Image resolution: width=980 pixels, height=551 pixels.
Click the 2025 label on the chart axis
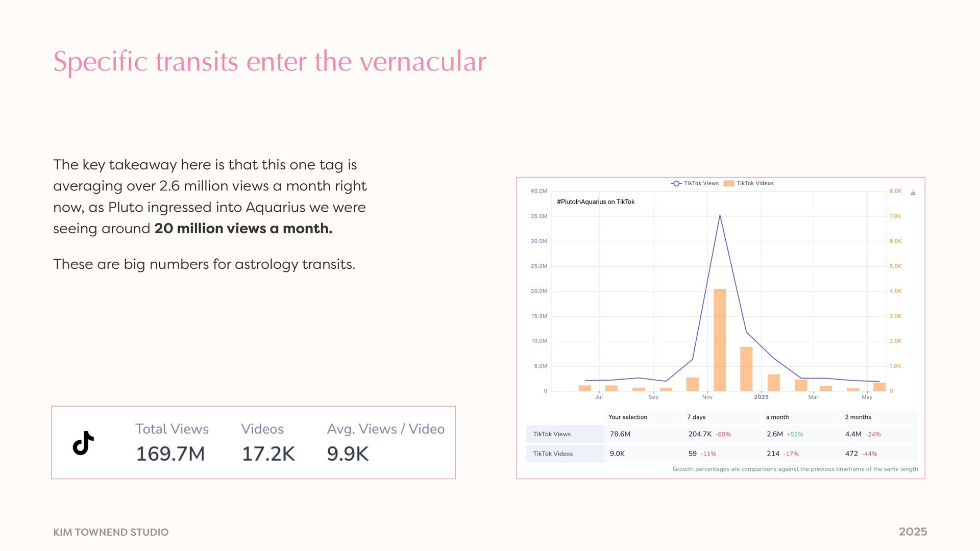pos(761,397)
